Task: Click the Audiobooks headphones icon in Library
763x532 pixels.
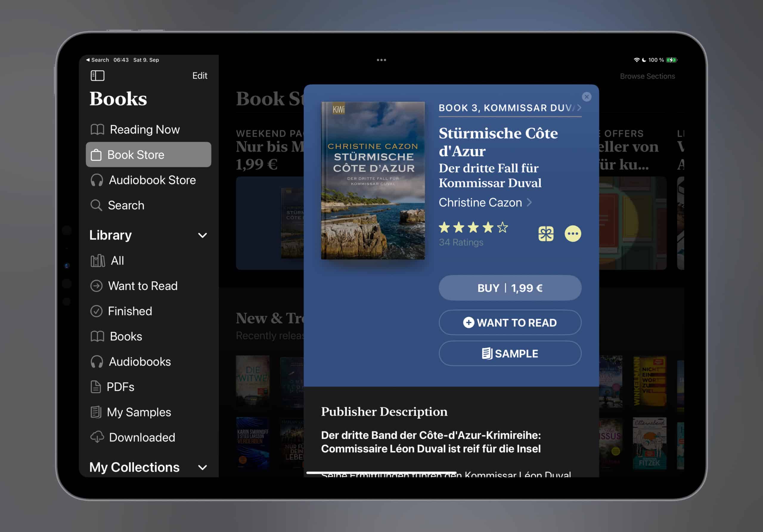Action: coord(97,362)
